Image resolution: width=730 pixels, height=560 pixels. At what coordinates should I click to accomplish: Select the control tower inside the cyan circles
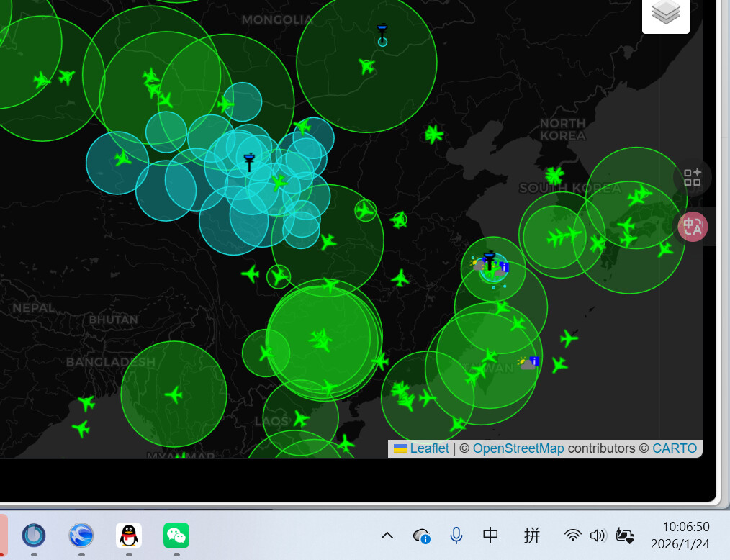tap(249, 161)
